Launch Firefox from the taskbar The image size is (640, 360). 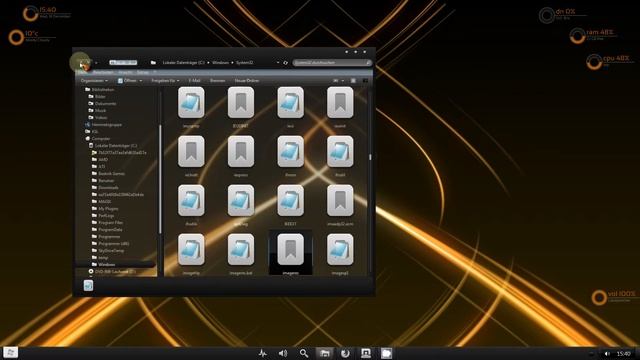pyautogui.click(x=345, y=353)
